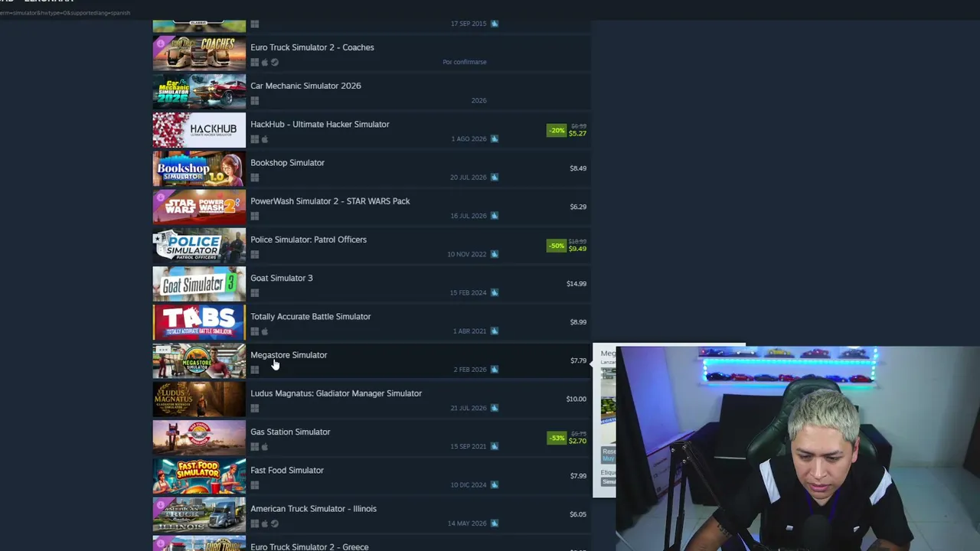Click the -20% discount badge on HackHub
Screen dimensions: 980x551
pyautogui.click(x=557, y=130)
